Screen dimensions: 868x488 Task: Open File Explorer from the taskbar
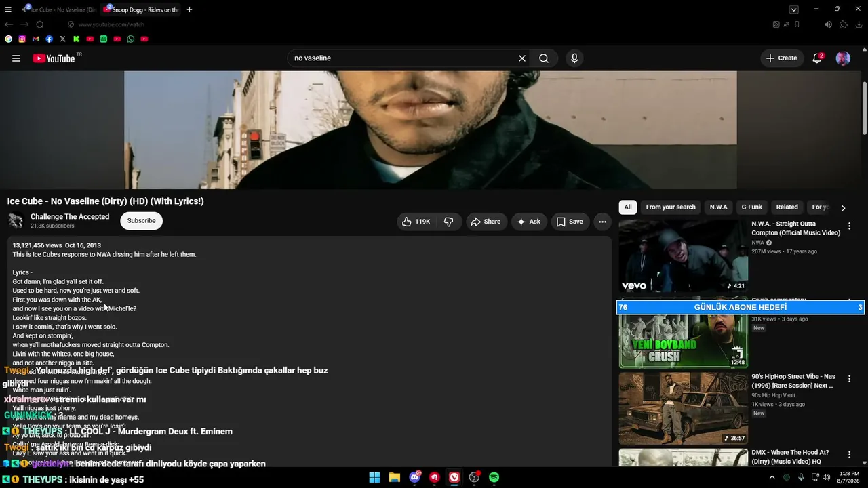395,477
